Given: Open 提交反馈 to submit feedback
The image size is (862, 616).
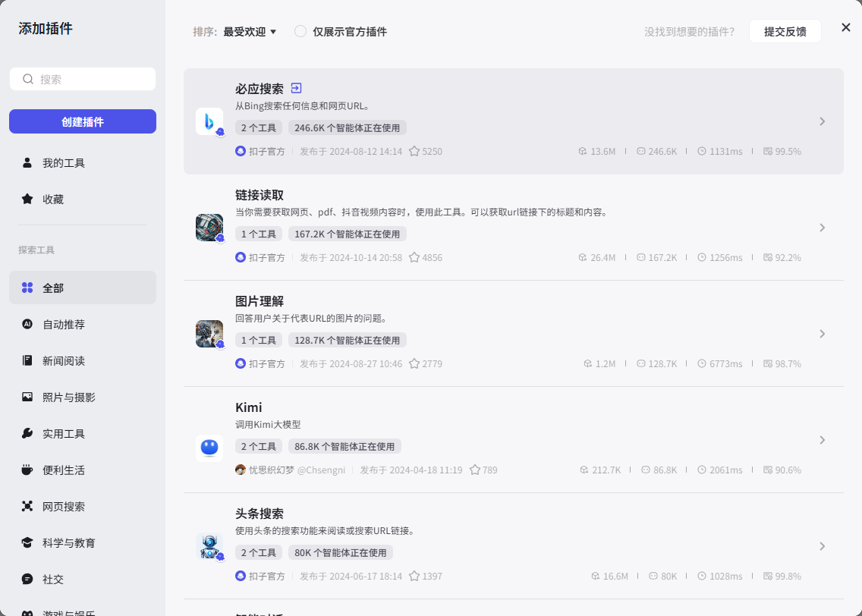Looking at the screenshot, I should [x=785, y=31].
